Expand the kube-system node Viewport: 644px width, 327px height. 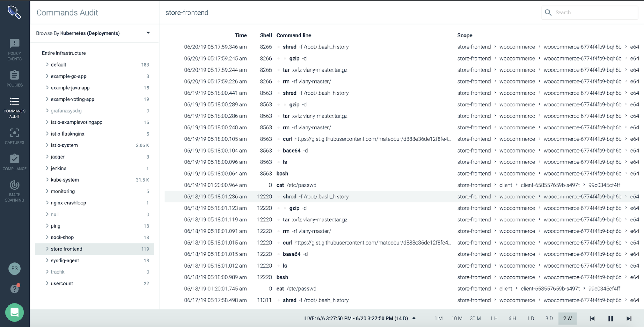coord(47,180)
